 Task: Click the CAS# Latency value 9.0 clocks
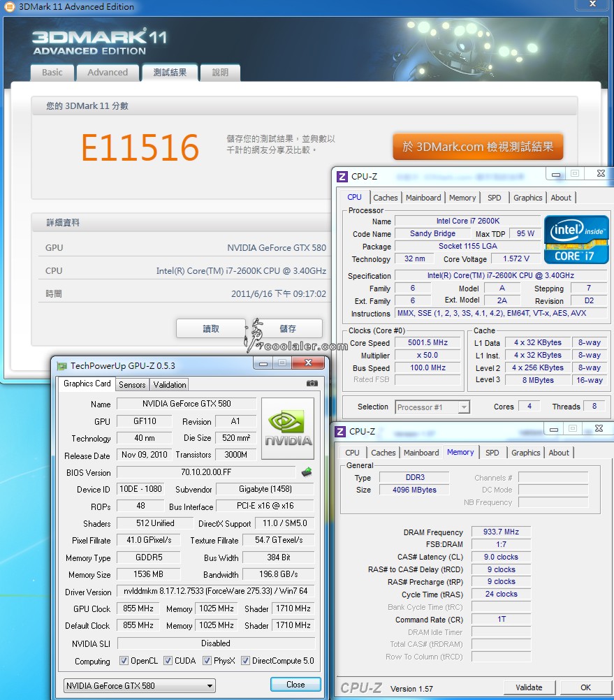(501, 557)
